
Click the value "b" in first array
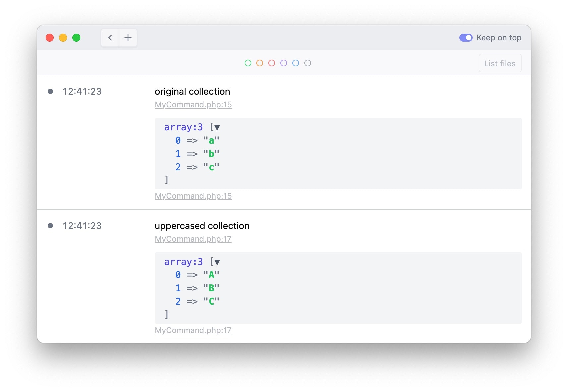211,154
